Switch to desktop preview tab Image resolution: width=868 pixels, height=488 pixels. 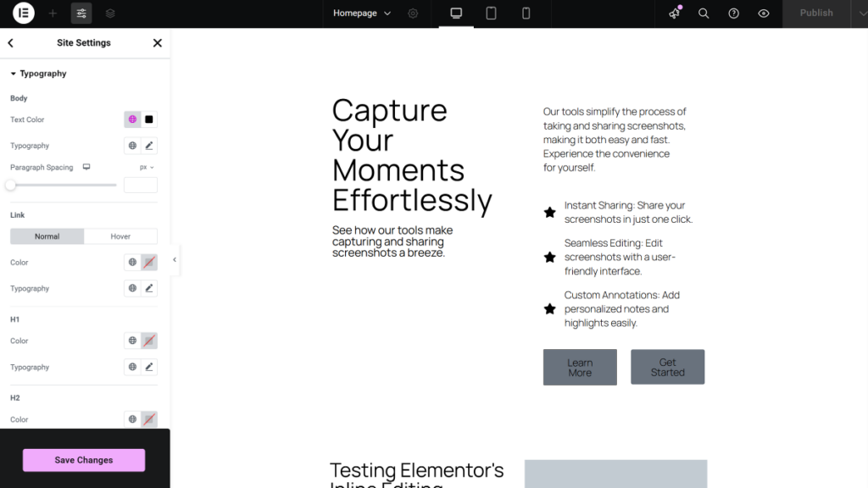[x=456, y=14]
